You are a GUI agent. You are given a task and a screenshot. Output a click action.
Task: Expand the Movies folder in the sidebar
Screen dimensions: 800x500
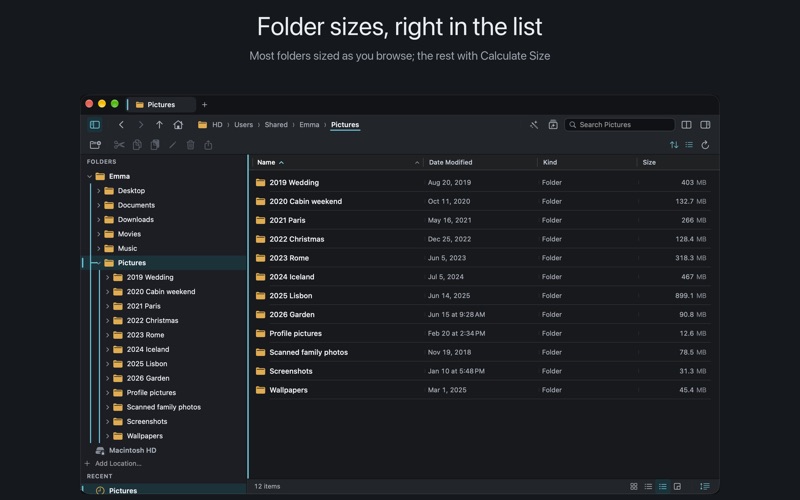point(98,234)
